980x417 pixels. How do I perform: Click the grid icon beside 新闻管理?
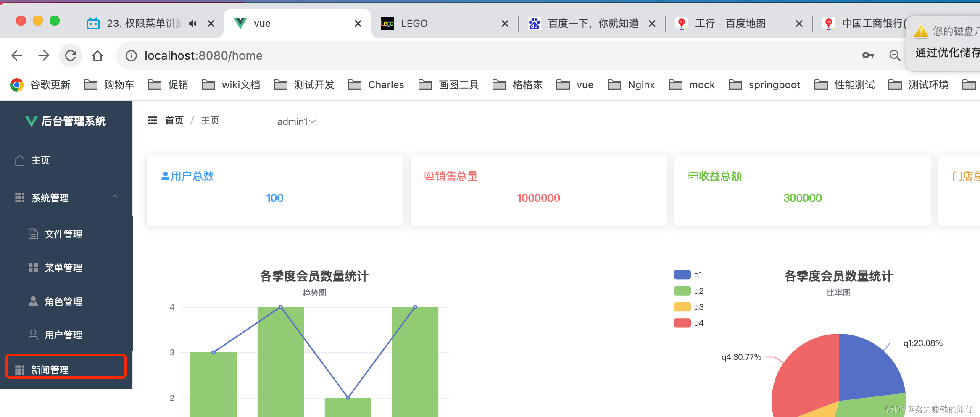[20, 370]
